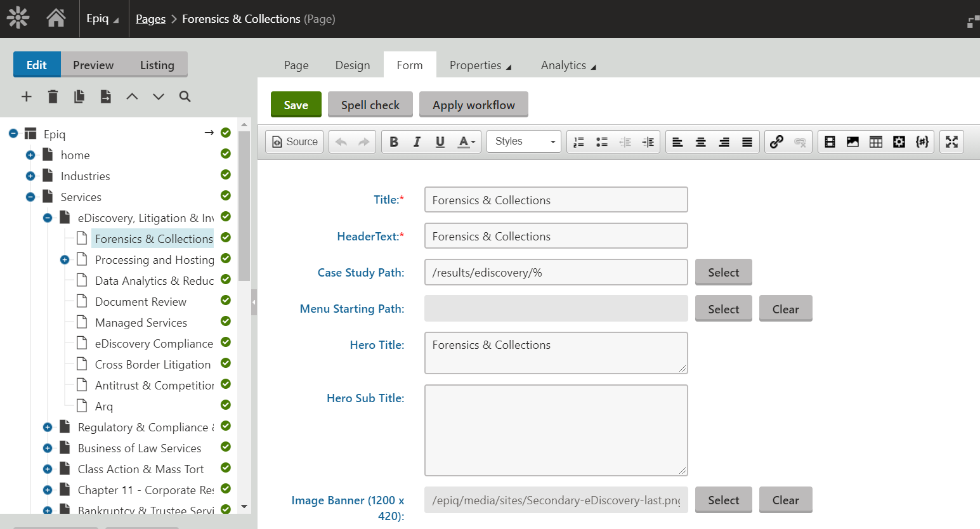Switch to the Design tab
980x529 pixels.
(352, 65)
